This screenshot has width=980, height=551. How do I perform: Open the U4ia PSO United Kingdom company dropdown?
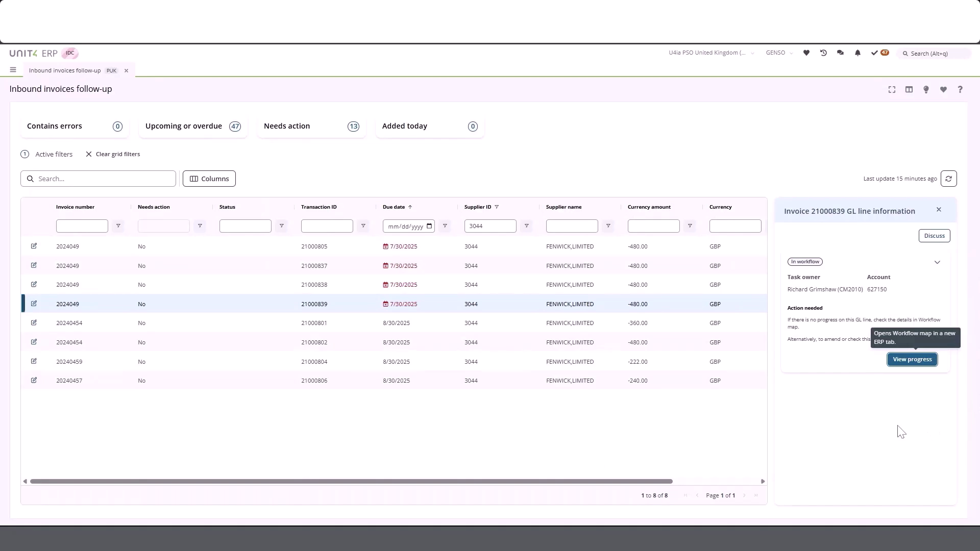[x=710, y=53]
